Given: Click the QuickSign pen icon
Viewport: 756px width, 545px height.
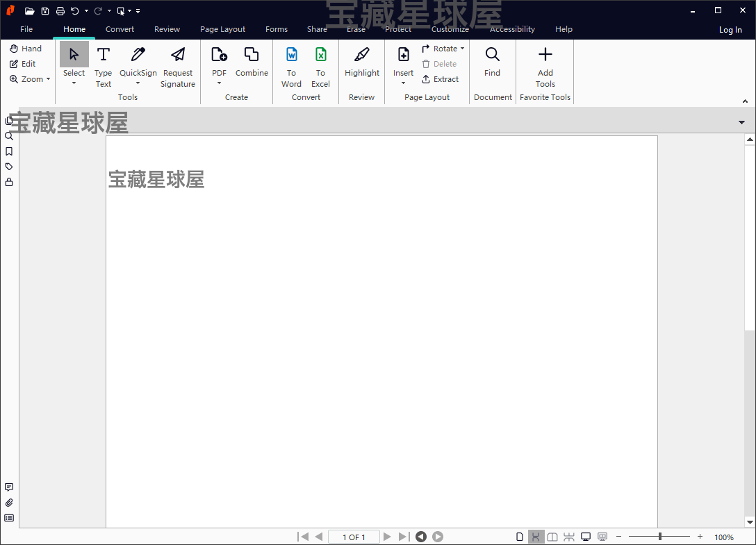Looking at the screenshot, I should 138,54.
